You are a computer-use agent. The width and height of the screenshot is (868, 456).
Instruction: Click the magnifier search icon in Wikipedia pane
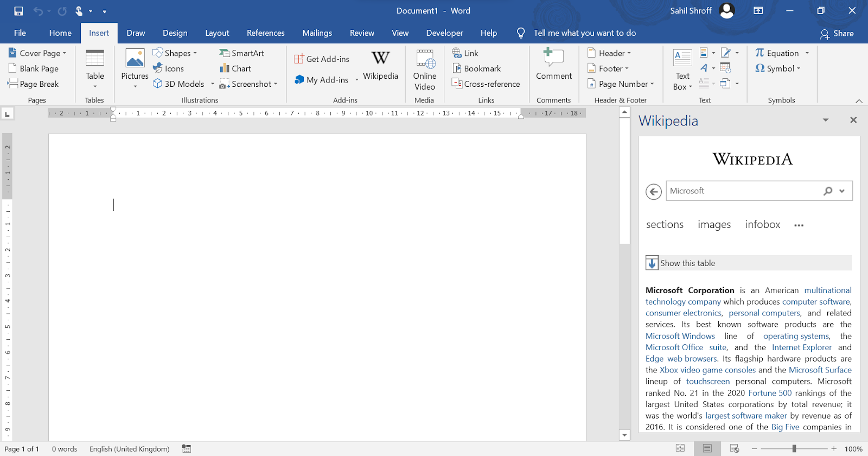[x=828, y=191]
